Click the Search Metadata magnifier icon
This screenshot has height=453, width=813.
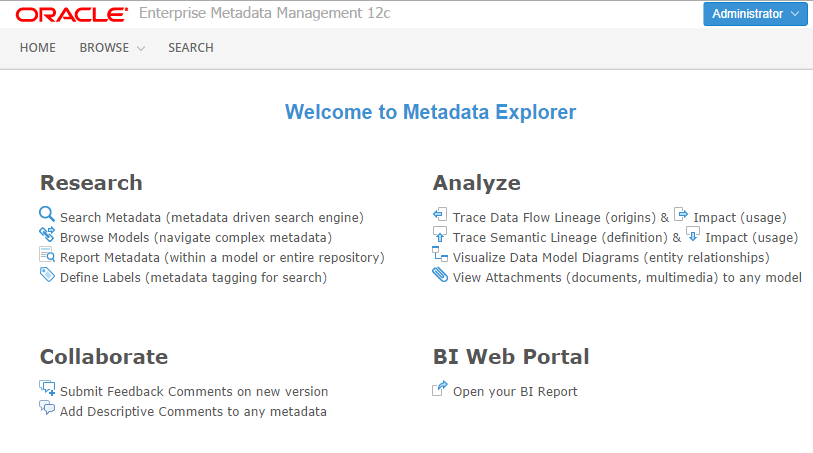47,214
